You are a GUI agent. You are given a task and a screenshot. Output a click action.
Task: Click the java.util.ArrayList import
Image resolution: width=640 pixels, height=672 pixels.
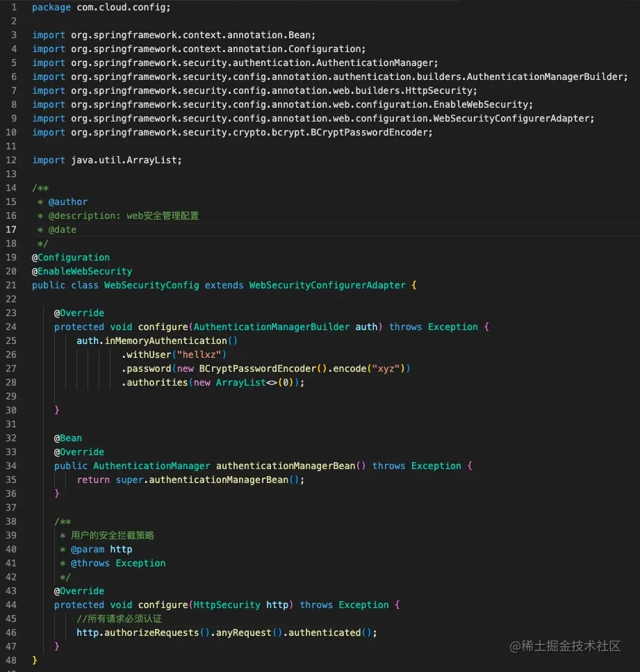tap(107, 161)
